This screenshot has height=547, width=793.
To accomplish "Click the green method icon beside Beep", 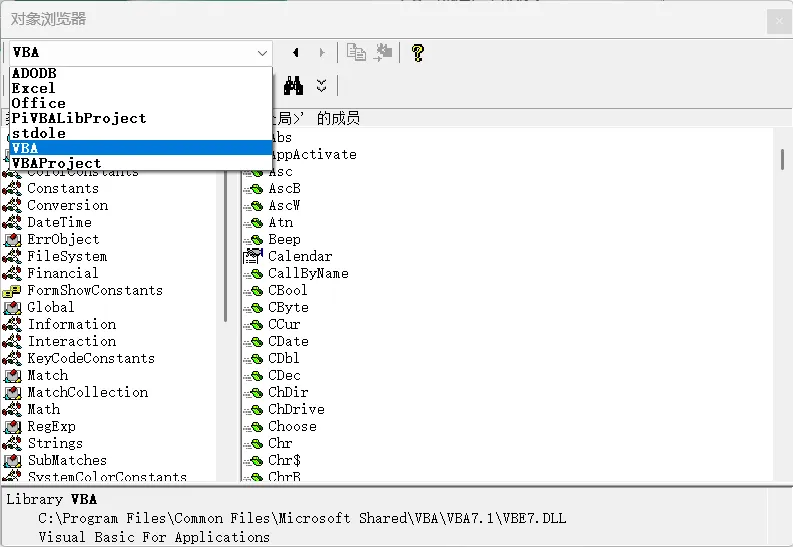I will (254, 240).
